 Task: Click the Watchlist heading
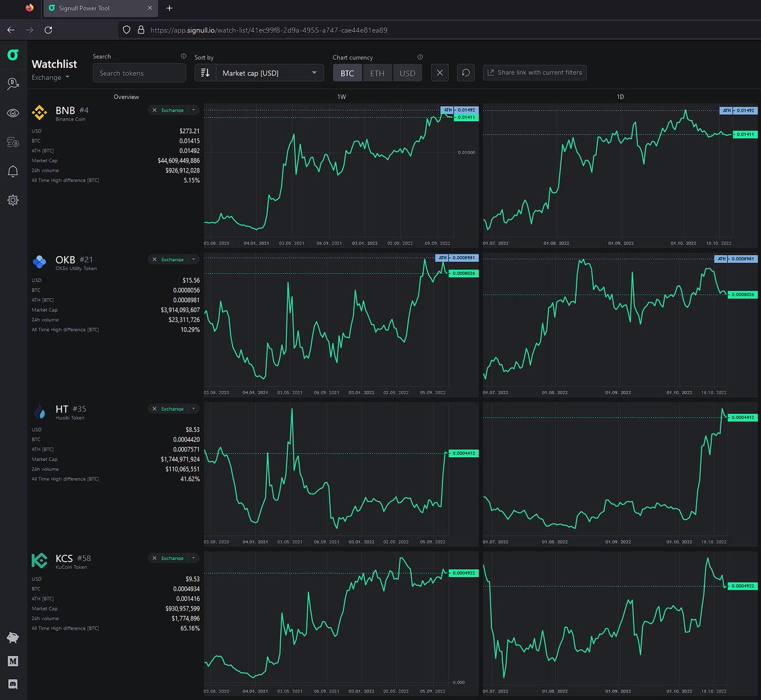click(x=55, y=64)
